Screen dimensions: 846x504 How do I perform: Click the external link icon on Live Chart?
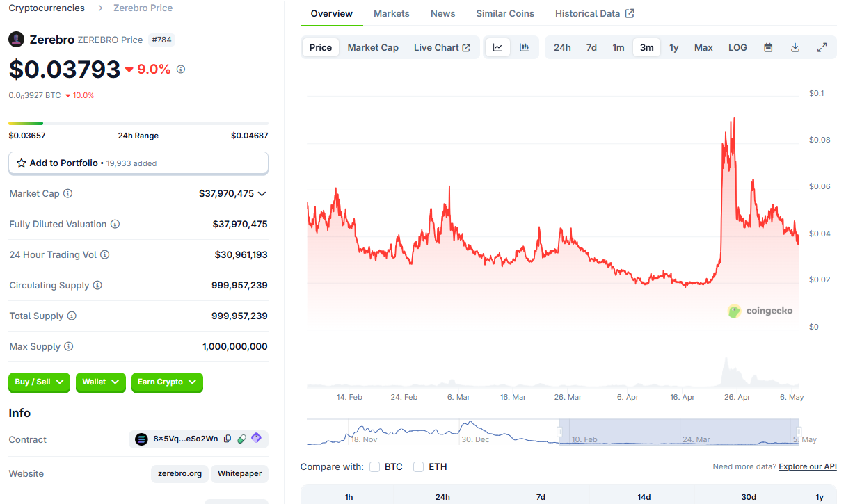click(x=466, y=47)
